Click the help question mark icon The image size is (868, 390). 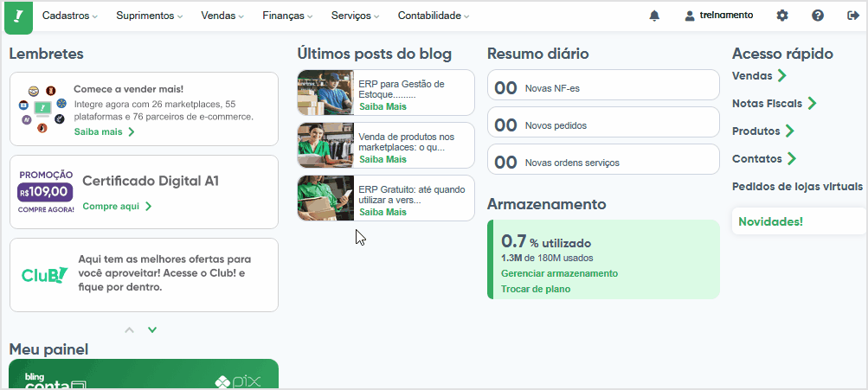(x=818, y=16)
